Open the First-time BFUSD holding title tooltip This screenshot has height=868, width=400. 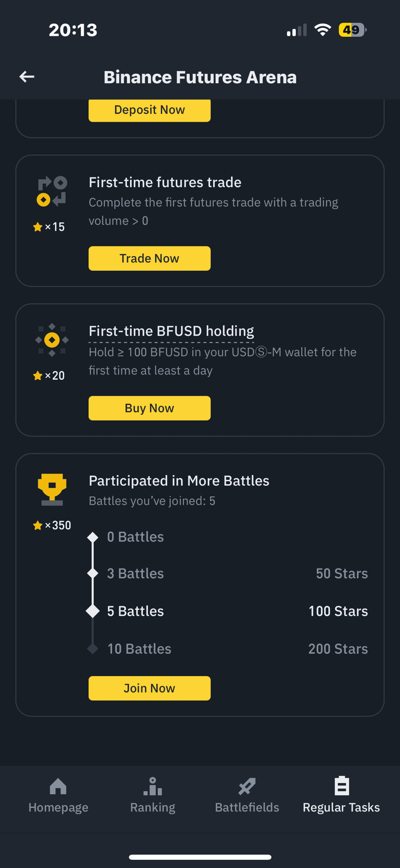pos(171,331)
